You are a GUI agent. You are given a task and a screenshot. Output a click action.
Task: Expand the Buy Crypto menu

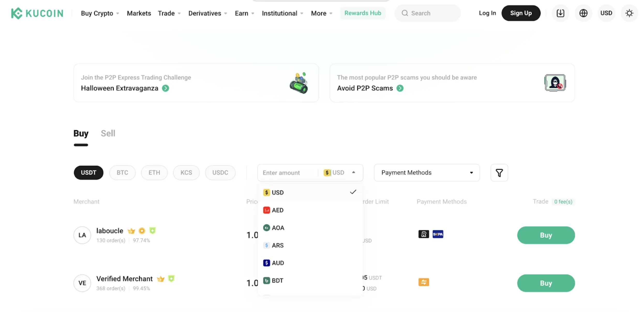100,13
